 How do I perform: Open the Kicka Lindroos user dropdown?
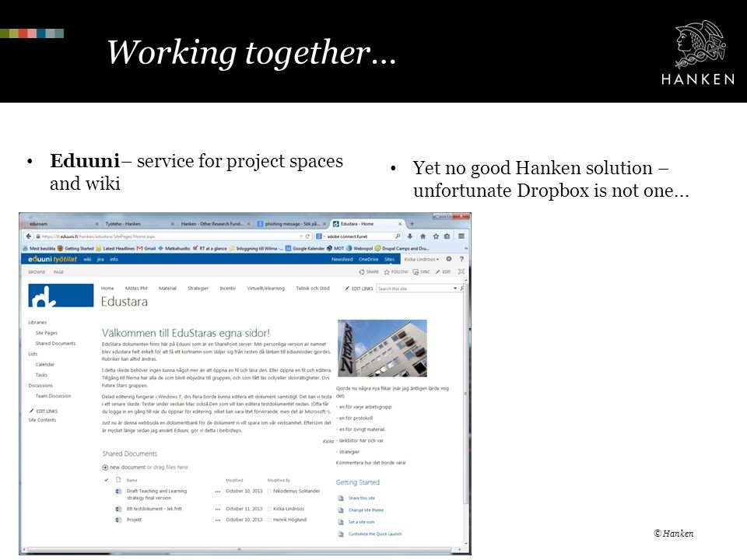[422, 259]
